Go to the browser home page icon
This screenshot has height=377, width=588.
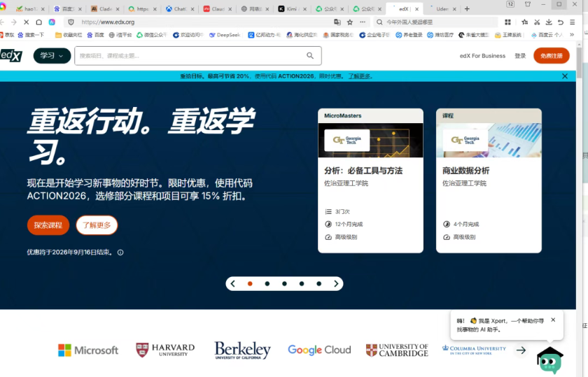(38, 22)
